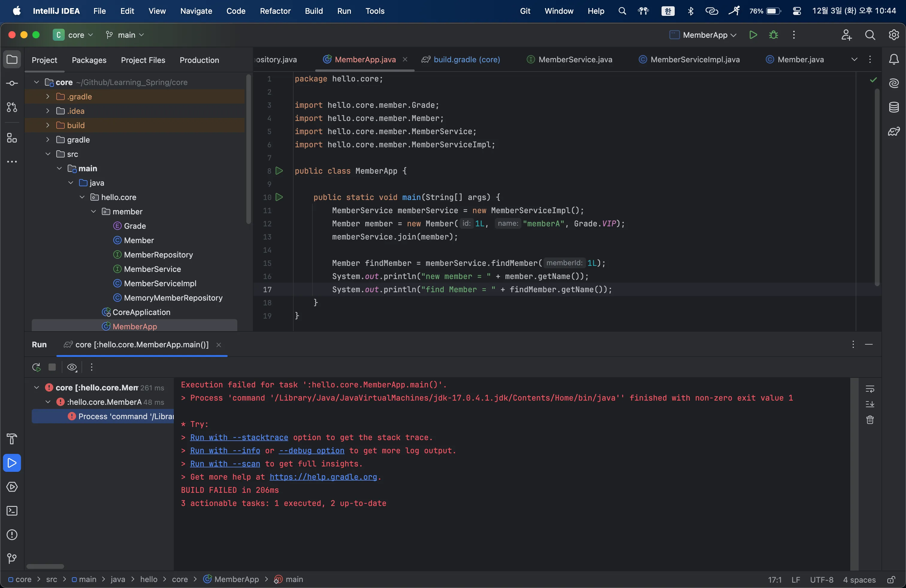The width and height of the screenshot is (906, 588).
Task: Open the Run tool window
Action: pos(12,463)
